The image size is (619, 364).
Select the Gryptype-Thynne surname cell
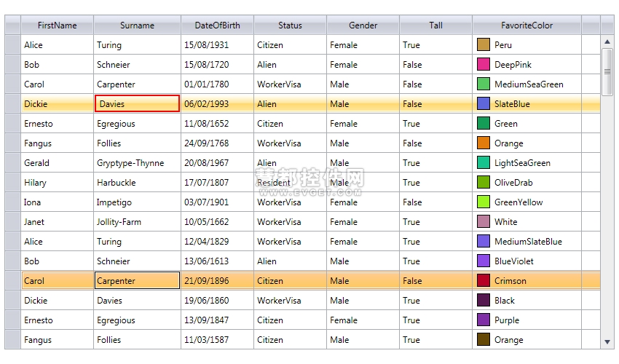coord(137,162)
